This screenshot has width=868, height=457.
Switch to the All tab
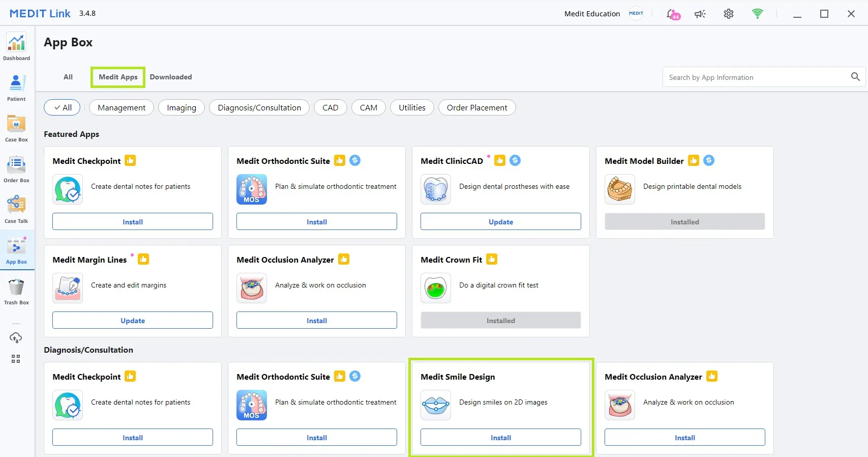pyautogui.click(x=68, y=77)
